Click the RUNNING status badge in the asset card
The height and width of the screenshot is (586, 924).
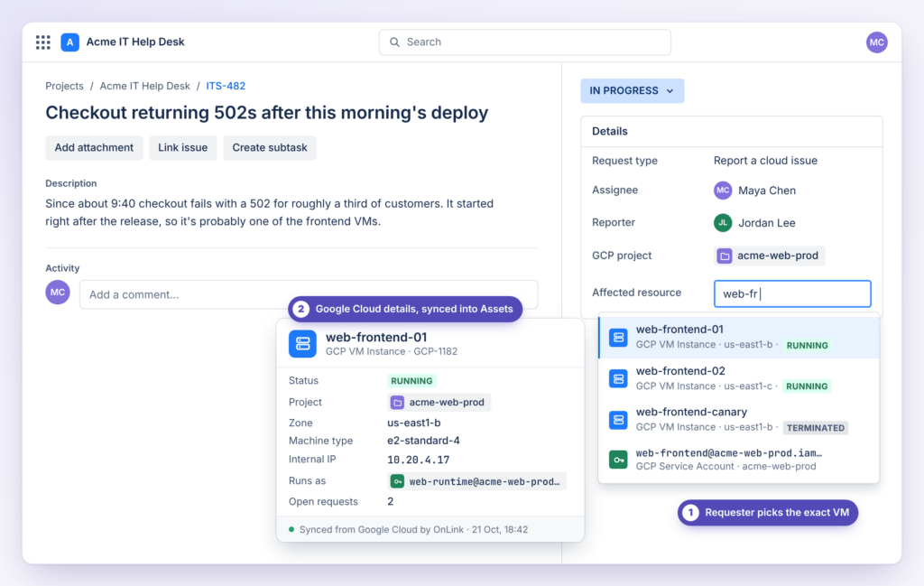tap(411, 381)
